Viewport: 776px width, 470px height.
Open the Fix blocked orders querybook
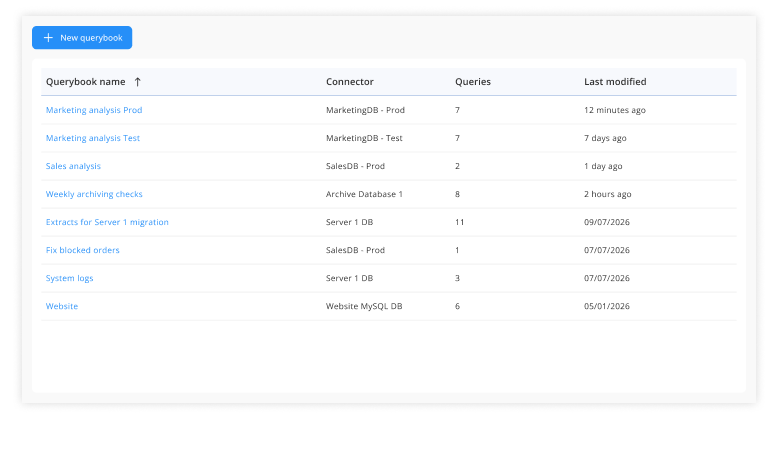pos(83,250)
